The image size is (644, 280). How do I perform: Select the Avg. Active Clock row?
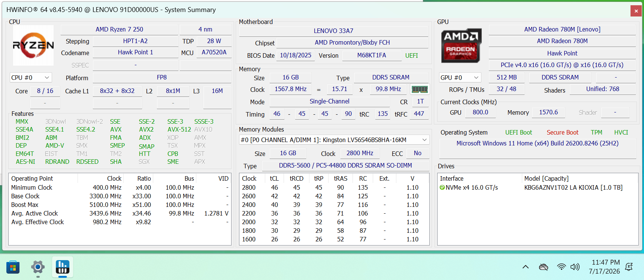tap(120, 213)
